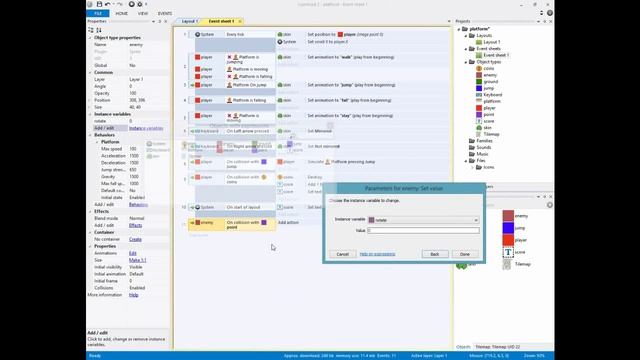Click the Run layout play icon
640x360 pixels.
click(x=131, y=4)
